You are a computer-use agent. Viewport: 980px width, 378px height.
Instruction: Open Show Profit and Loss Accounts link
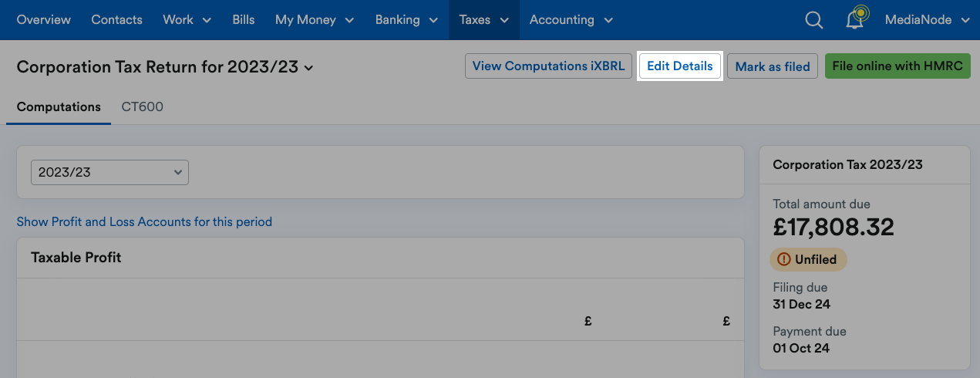click(x=144, y=221)
